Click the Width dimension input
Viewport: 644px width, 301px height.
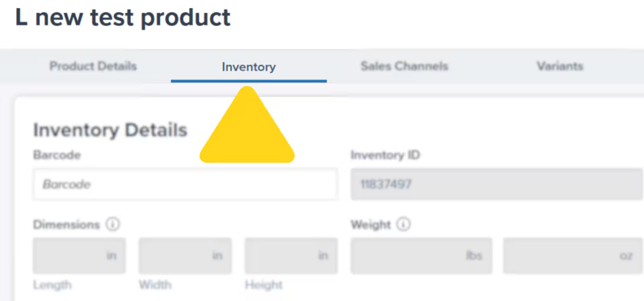click(185, 255)
